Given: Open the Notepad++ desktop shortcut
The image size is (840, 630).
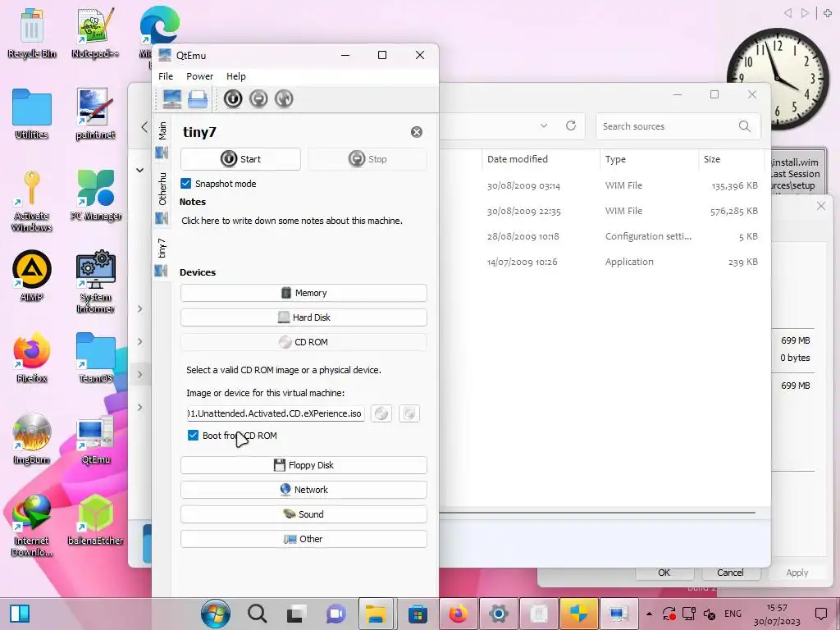Looking at the screenshot, I should click(x=95, y=33).
